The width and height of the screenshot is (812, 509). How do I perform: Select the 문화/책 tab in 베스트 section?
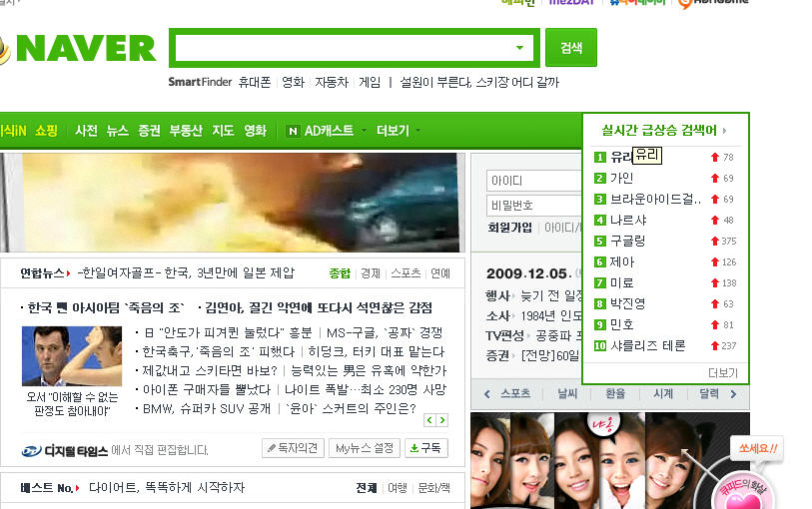[433, 488]
